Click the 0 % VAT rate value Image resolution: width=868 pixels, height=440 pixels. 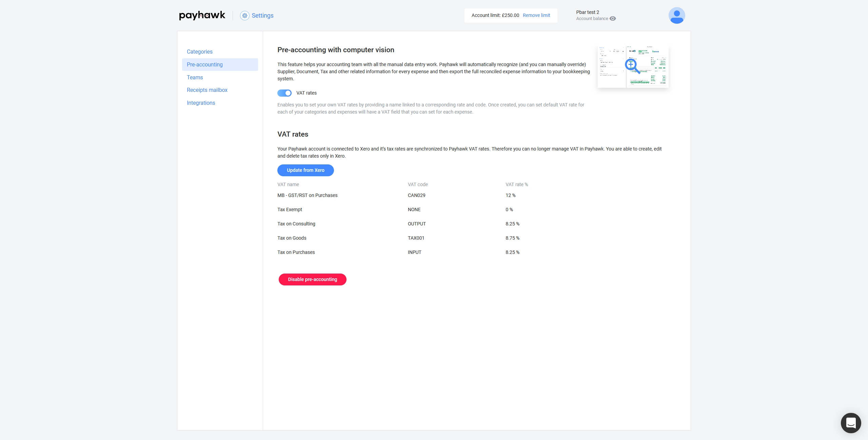tap(509, 209)
